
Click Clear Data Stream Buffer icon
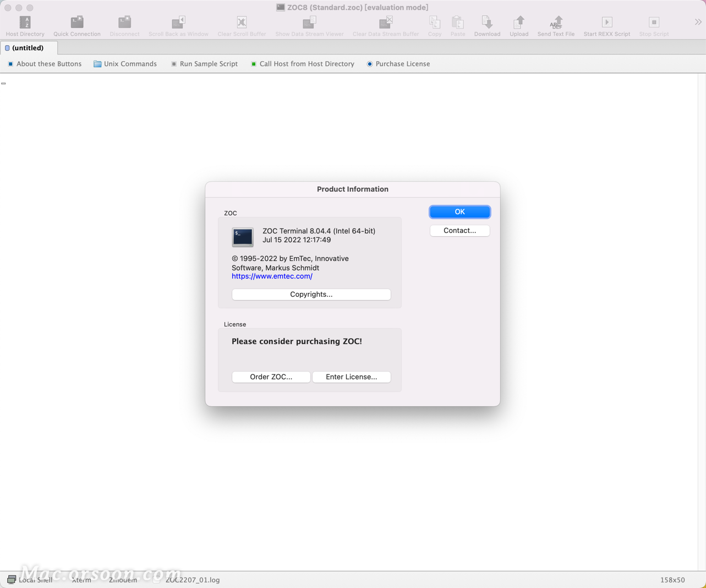pyautogui.click(x=386, y=22)
